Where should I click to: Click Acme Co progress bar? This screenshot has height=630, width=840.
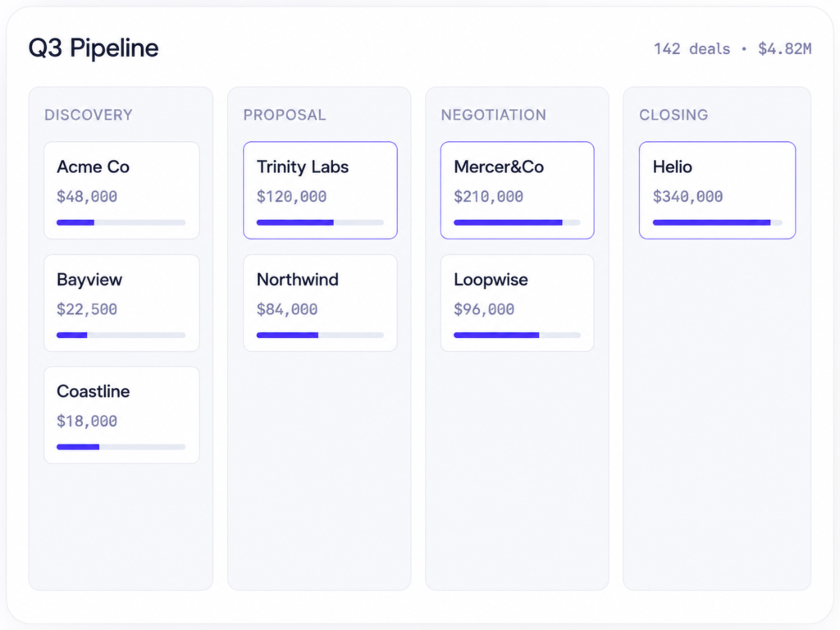tap(121, 222)
